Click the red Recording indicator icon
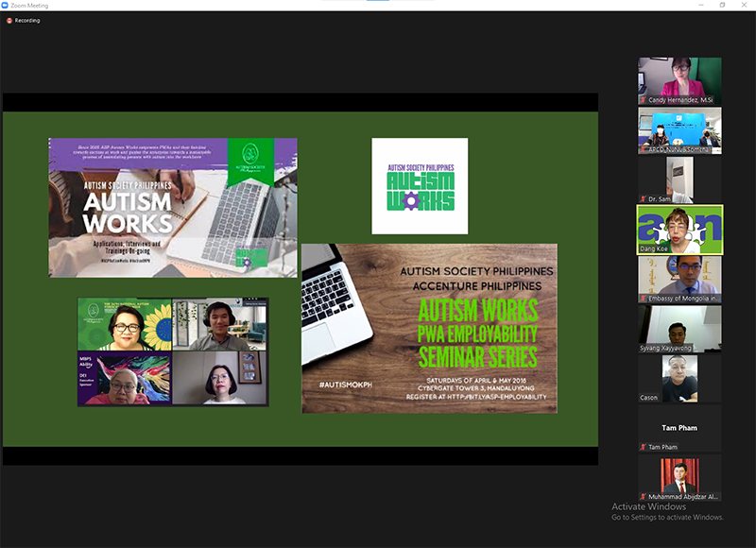 pyautogui.click(x=9, y=21)
